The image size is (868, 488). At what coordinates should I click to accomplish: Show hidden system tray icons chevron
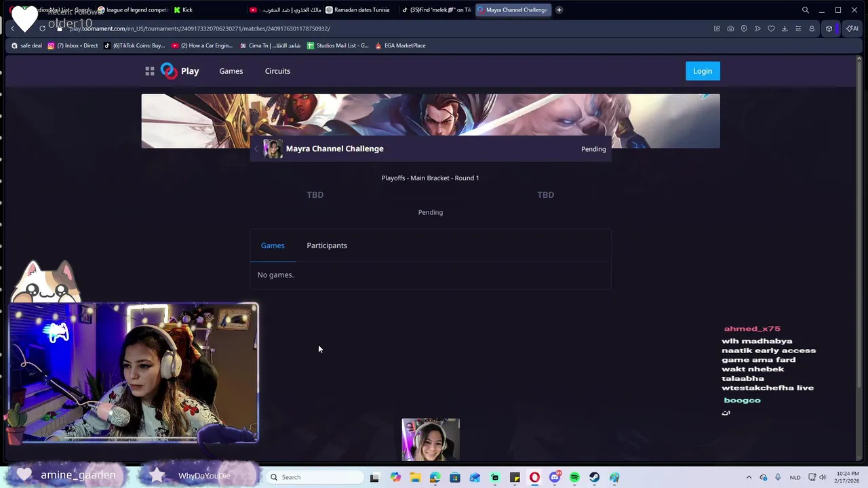749,477
